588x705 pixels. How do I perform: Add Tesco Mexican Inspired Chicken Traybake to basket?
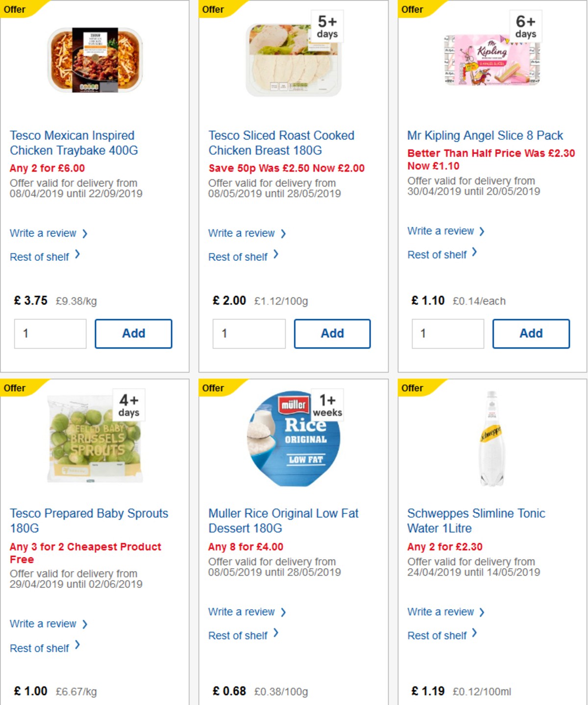pyautogui.click(x=133, y=333)
